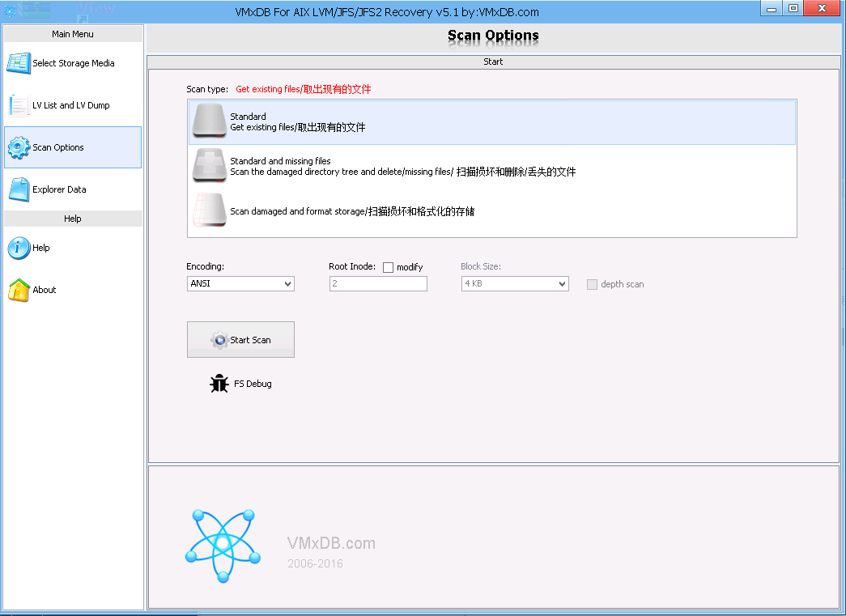846x616 pixels.
Task: Click the Standard and missing files drive icon
Action: [x=210, y=166]
